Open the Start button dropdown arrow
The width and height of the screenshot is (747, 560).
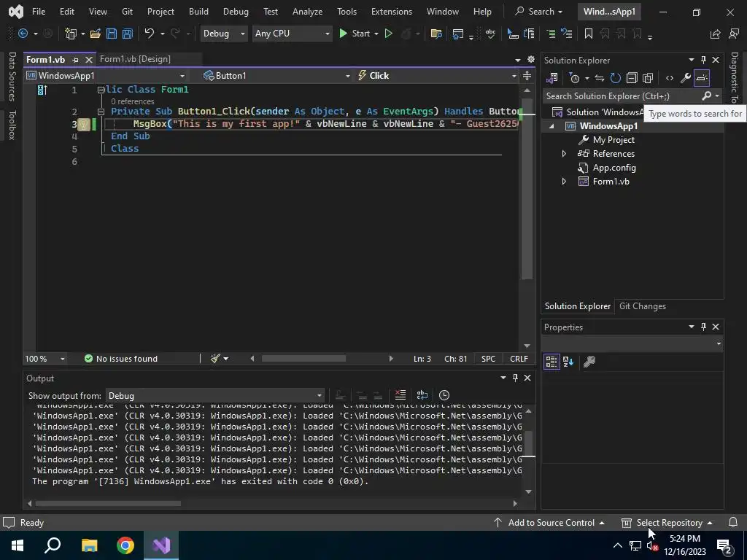click(376, 34)
